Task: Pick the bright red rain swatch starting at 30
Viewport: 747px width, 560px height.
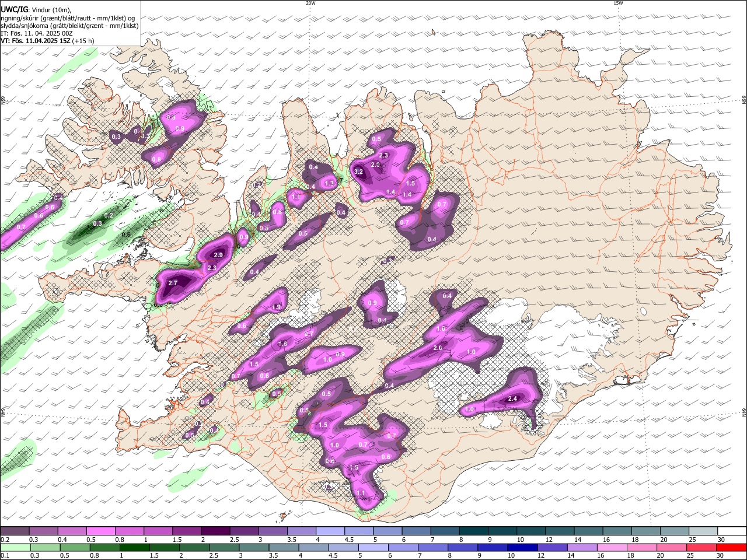Action: pos(732,548)
